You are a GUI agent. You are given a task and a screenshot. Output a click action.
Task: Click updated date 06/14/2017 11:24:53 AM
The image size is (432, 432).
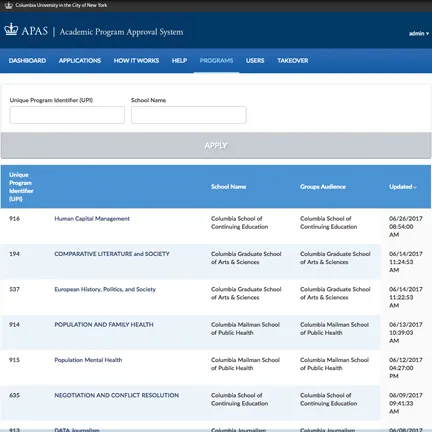406,262
